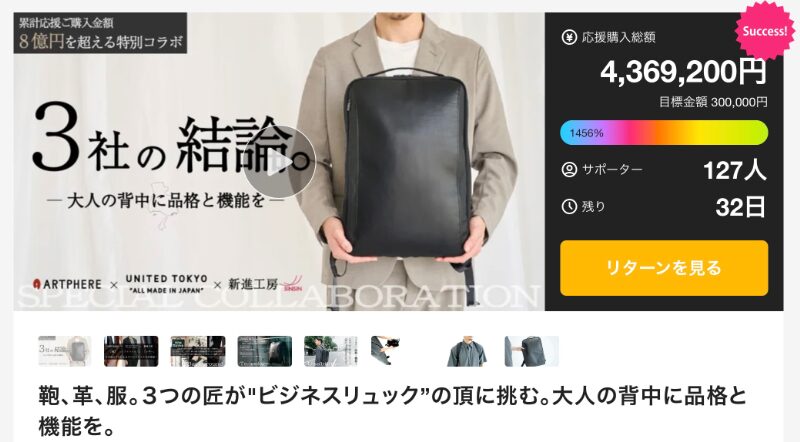The height and width of the screenshot is (442, 800).
Task: Click the pink Success! badge
Action: tap(764, 31)
